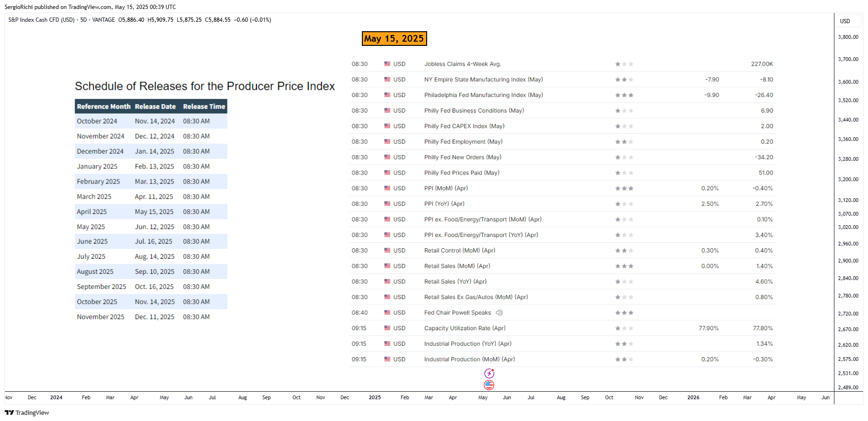Click the Jul. 16, 2025 release date cell
This screenshot has height=421, width=868.
(154, 241)
